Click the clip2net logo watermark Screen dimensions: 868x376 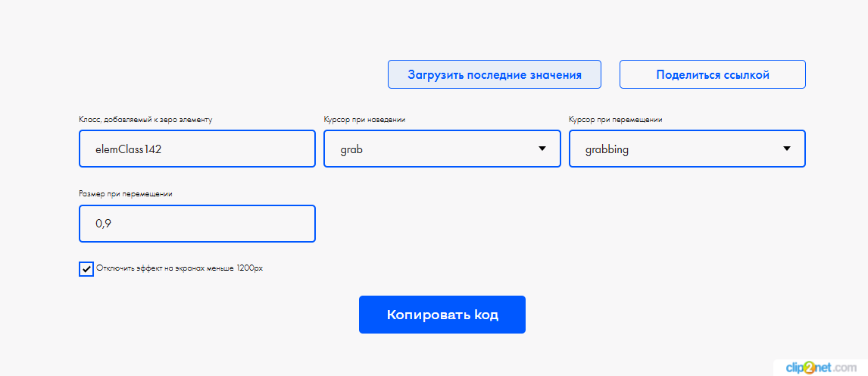820,367
